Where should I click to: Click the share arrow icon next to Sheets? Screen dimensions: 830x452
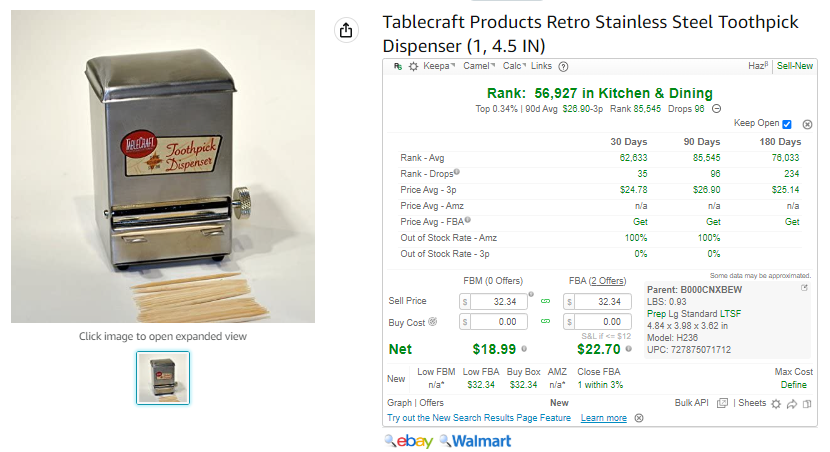coord(792,404)
